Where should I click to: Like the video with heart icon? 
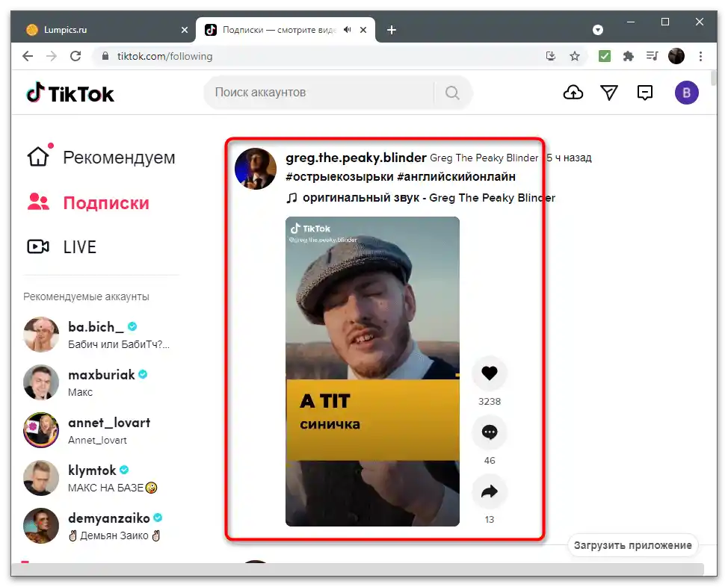490,373
